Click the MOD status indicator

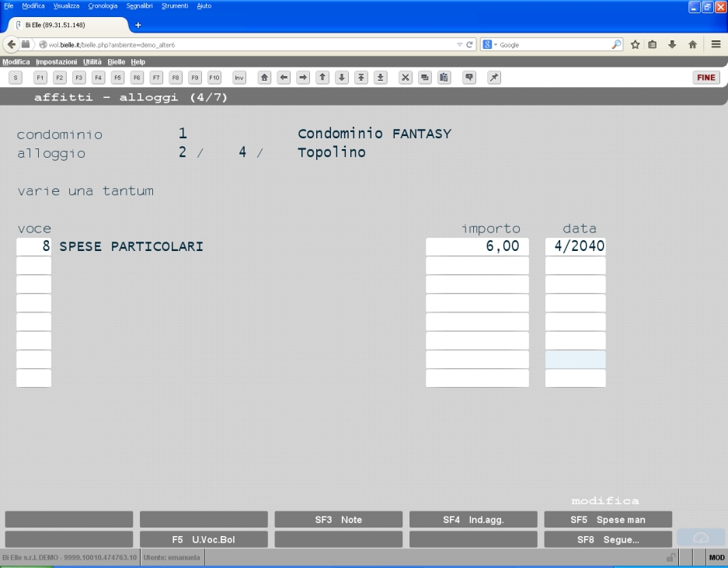pyautogui.click(x=716, y=557)
